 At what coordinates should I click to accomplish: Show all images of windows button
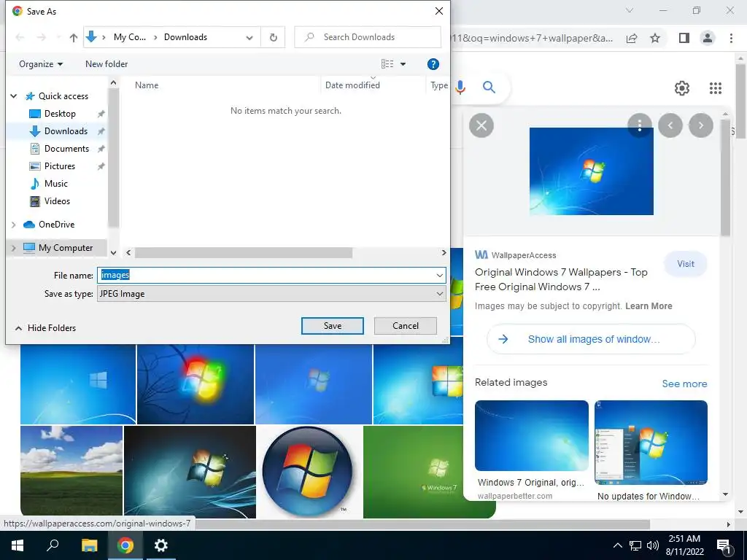[591, 339]
